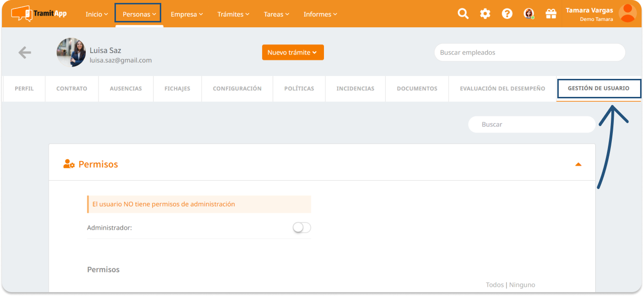Open the settings gear icon
644x296 pixels.
(x=485, y=14)
